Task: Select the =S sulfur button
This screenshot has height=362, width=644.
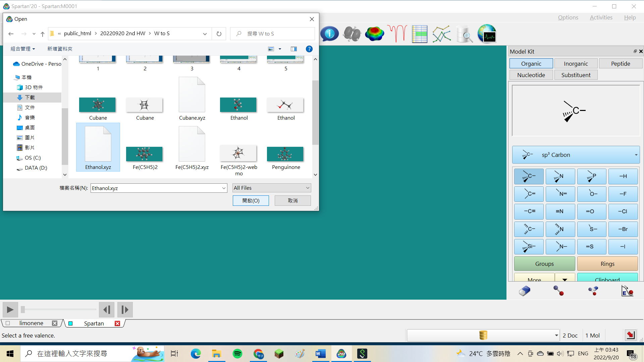Action: click(x=592, y=247)
